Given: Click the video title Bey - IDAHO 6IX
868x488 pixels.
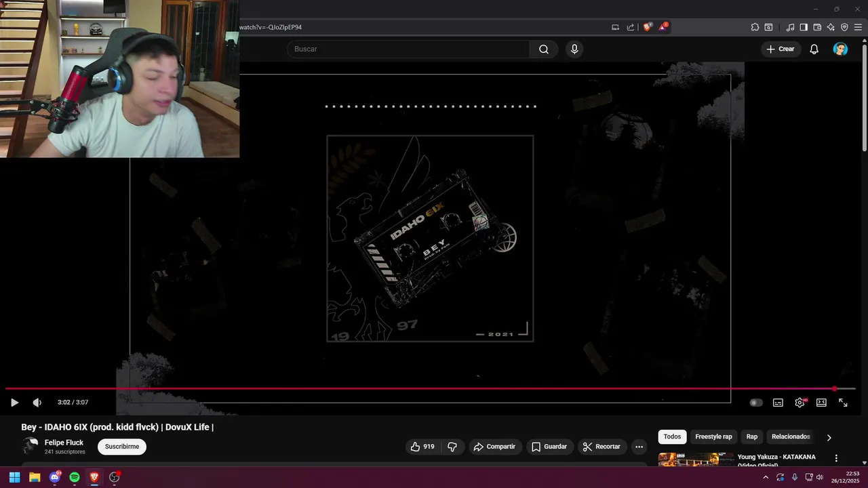Looking at the screenshot, I should pyautogui.click(x=117, y=427).
